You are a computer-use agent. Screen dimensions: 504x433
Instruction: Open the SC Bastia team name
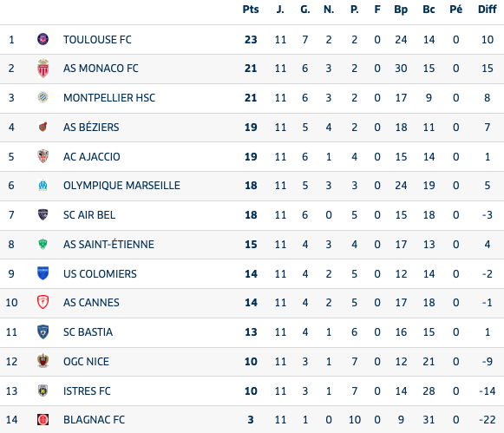pyautogui.click(x=88, y=331)
